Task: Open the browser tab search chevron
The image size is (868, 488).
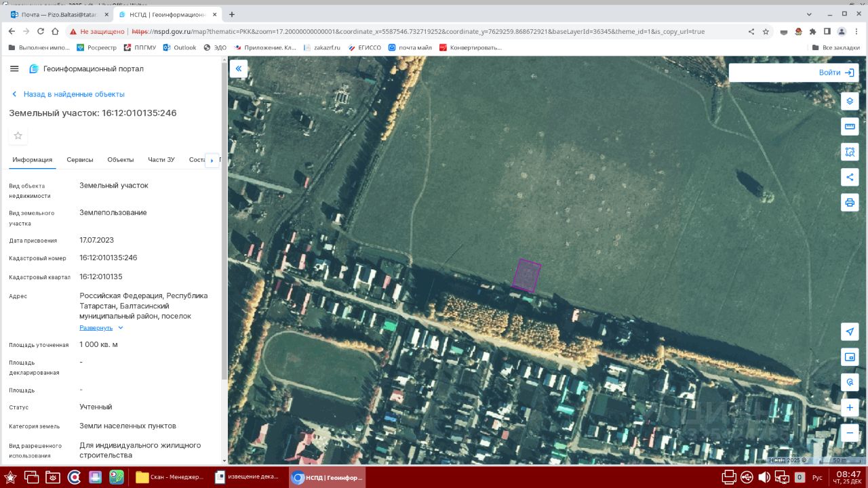Action: coord(810,14)
